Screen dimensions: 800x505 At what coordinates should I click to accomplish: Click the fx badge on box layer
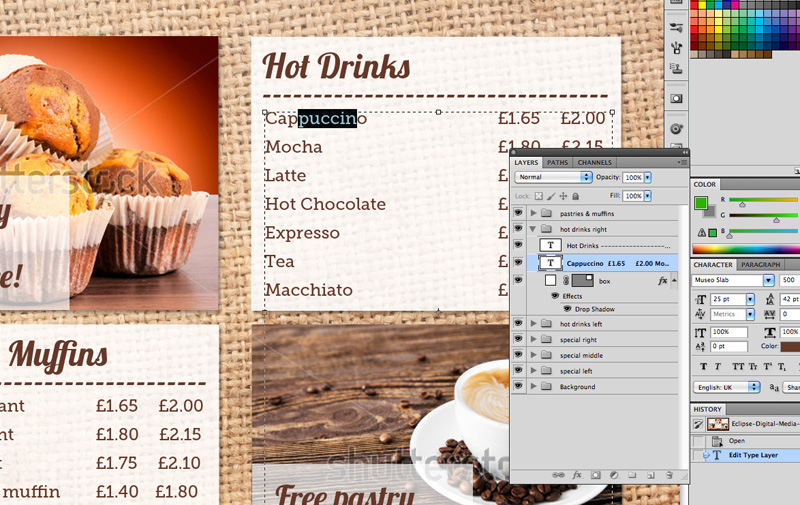(662, 281)
